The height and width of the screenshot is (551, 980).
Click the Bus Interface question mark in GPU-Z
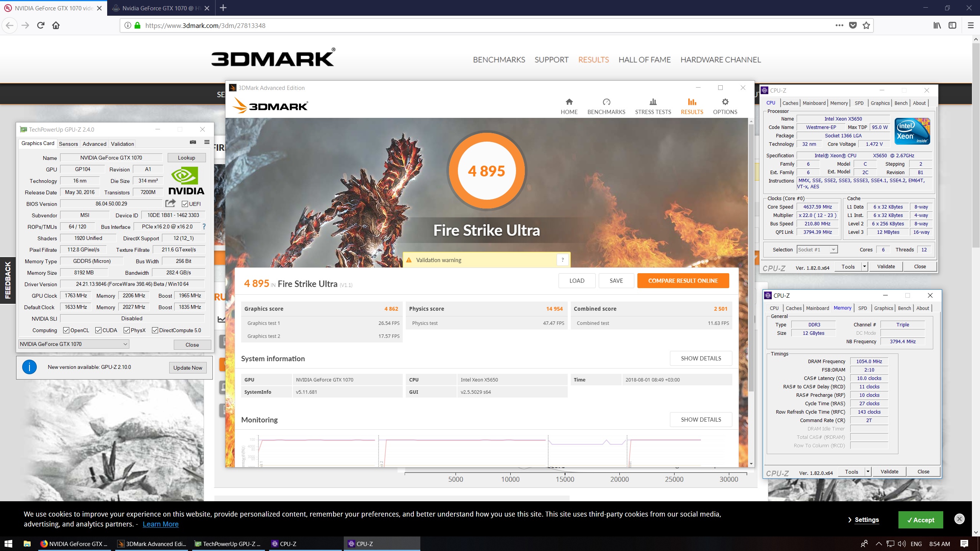[204, 227]
